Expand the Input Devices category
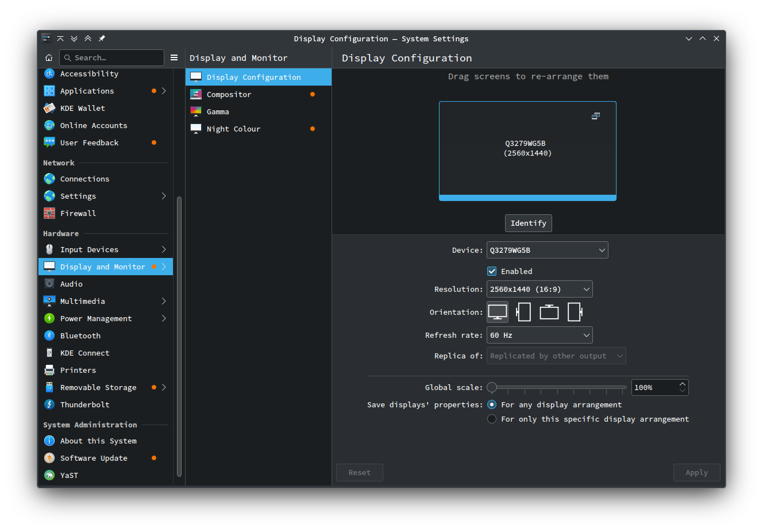Viewport: 763px width, 532px height. 164,249
